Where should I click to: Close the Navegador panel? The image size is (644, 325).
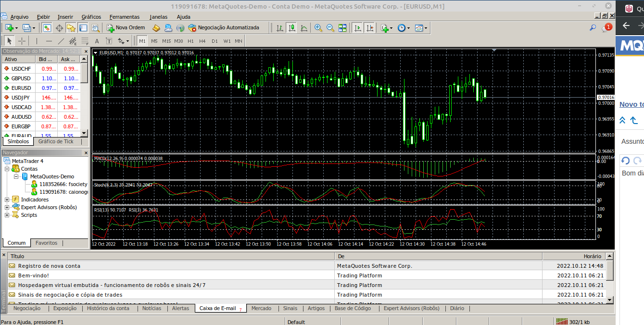[x=86, y=152]
